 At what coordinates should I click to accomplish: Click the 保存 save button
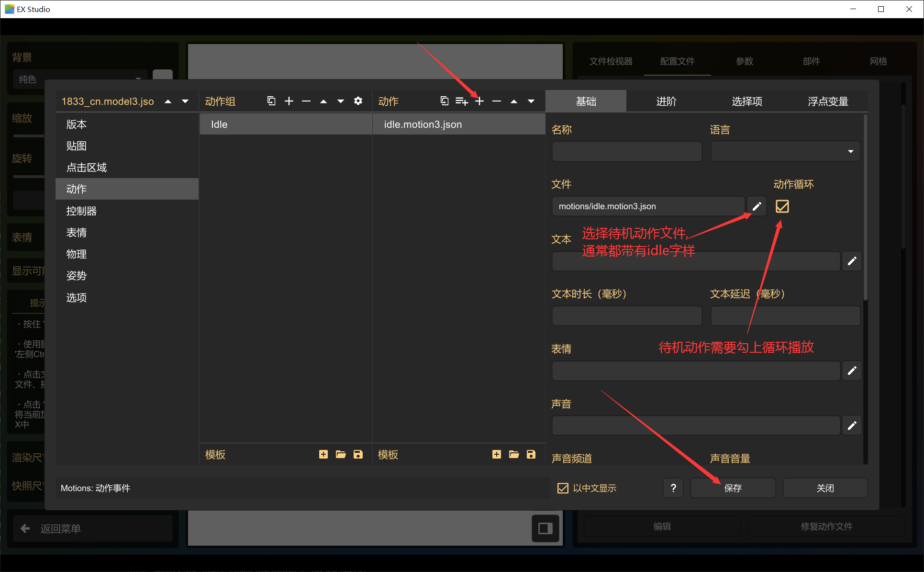pos(733,488)
